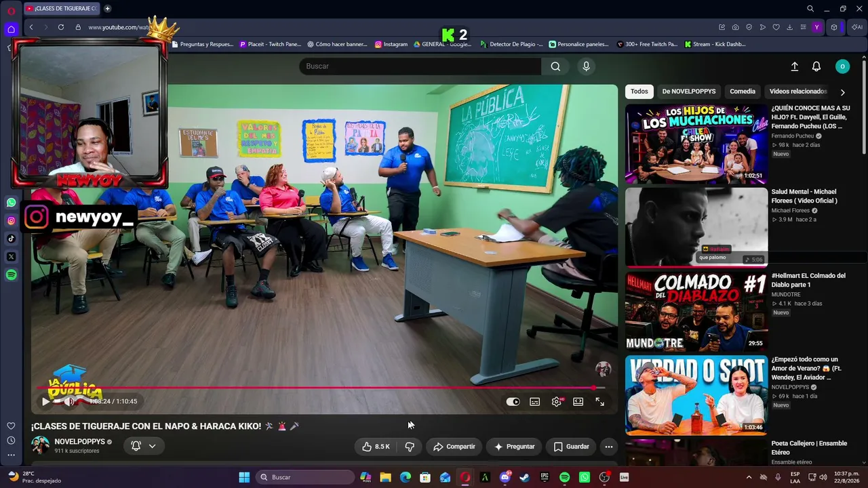Open a new browser tab with plus

[107, 9]
